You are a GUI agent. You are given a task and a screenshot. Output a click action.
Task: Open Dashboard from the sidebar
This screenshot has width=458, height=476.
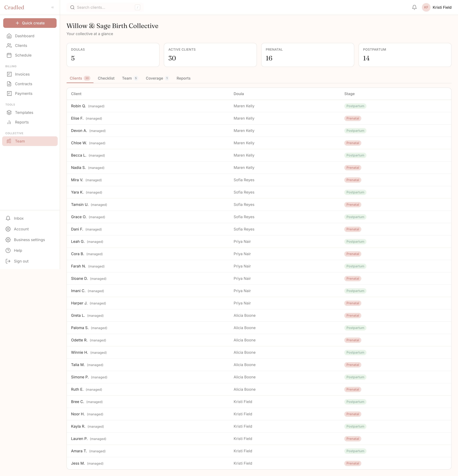[30, 36]
